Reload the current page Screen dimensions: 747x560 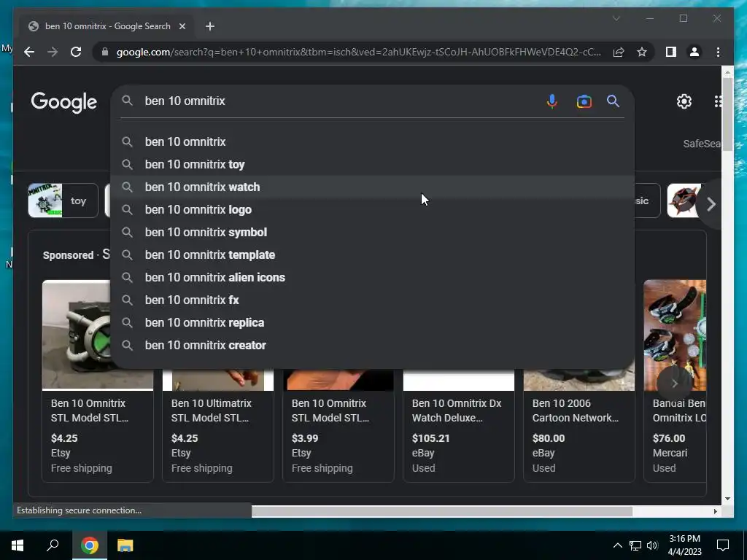tap(76, 52)
